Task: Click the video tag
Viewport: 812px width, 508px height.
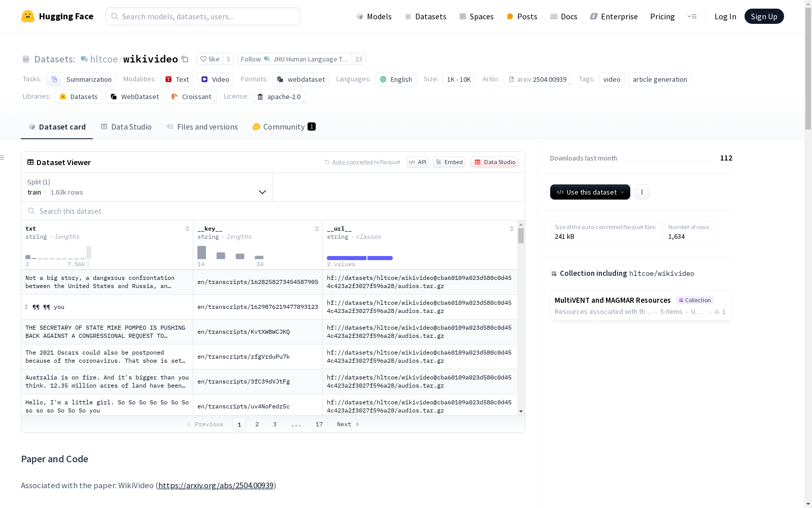Action: click(612, 79)
